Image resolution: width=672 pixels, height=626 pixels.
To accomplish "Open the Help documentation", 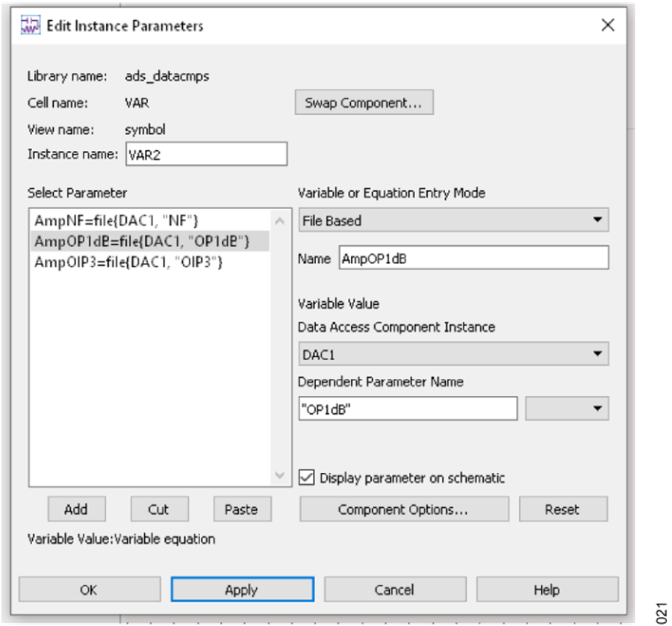I will point(547,589).
